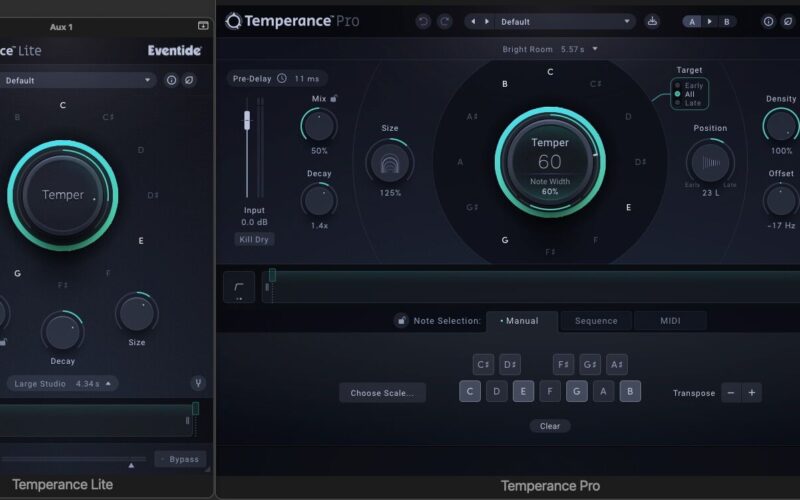Click the Aux 1 window icon
This screenshot has height=500, width=800.
point(203,26)
